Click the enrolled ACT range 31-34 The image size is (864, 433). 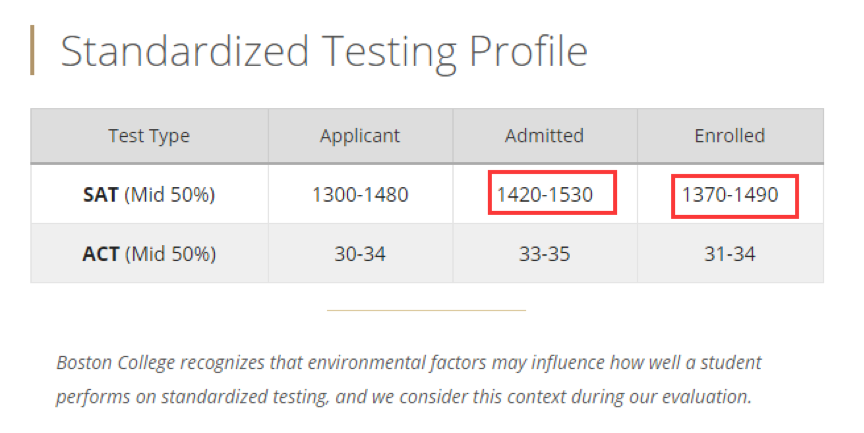730,254
